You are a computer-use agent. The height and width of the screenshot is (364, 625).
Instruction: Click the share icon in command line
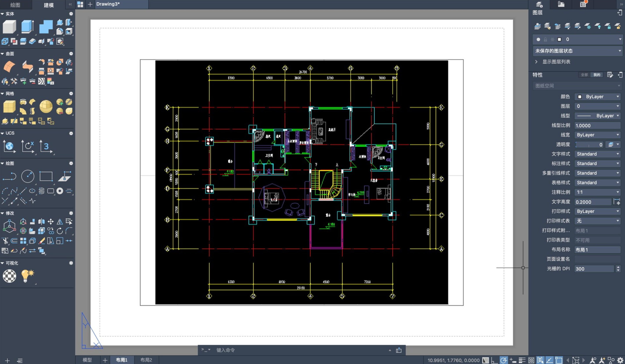tap(399, 350)
